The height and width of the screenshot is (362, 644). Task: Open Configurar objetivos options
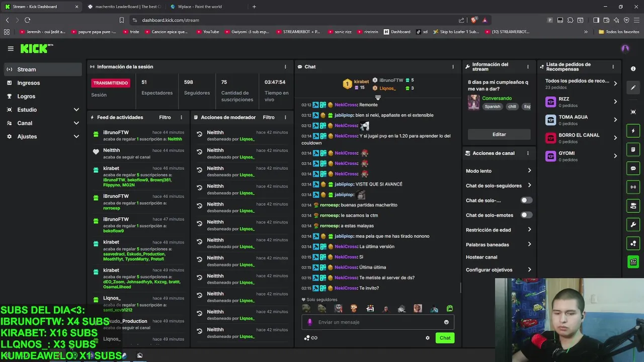point(499,269)
